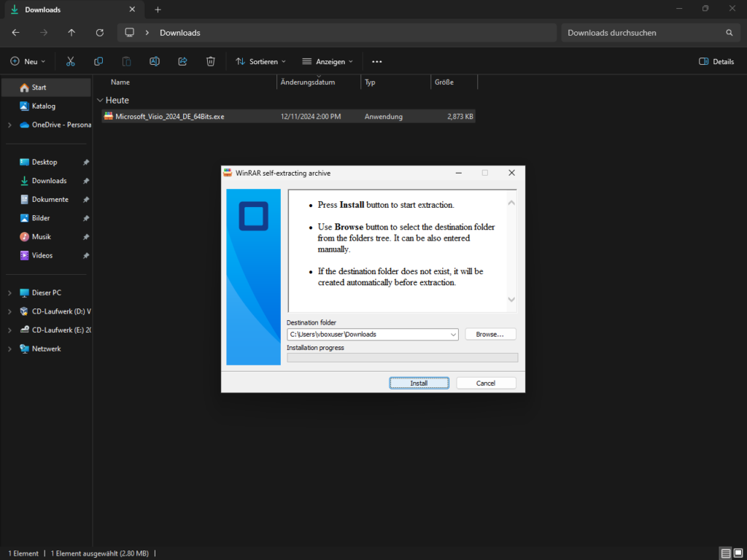The image size is (747, 560).
Task: Open Destination folder combo box dropdown
Action: (x=453, y=334)
